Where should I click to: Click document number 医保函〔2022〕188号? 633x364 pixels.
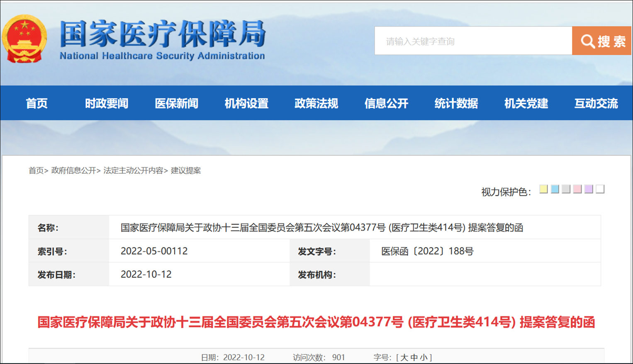[427, 251]
